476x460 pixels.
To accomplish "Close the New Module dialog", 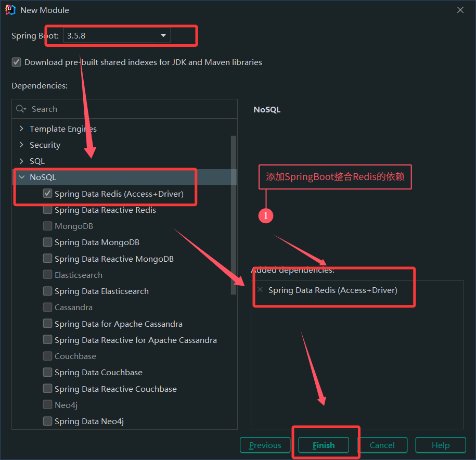I will pyautogui.click(x=460, y=10).
